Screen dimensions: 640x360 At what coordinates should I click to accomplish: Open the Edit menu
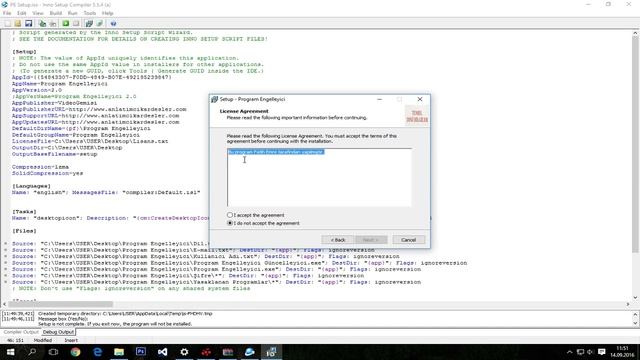[x=22, y=13]
